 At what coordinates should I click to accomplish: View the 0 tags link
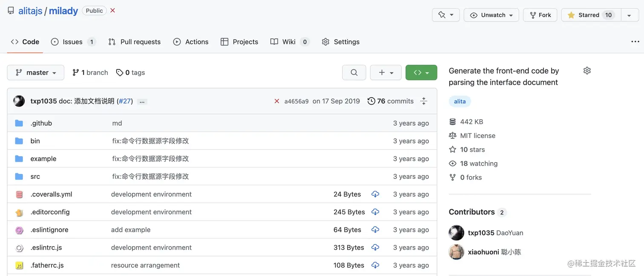pyautogui.click(x=131, y=72)
